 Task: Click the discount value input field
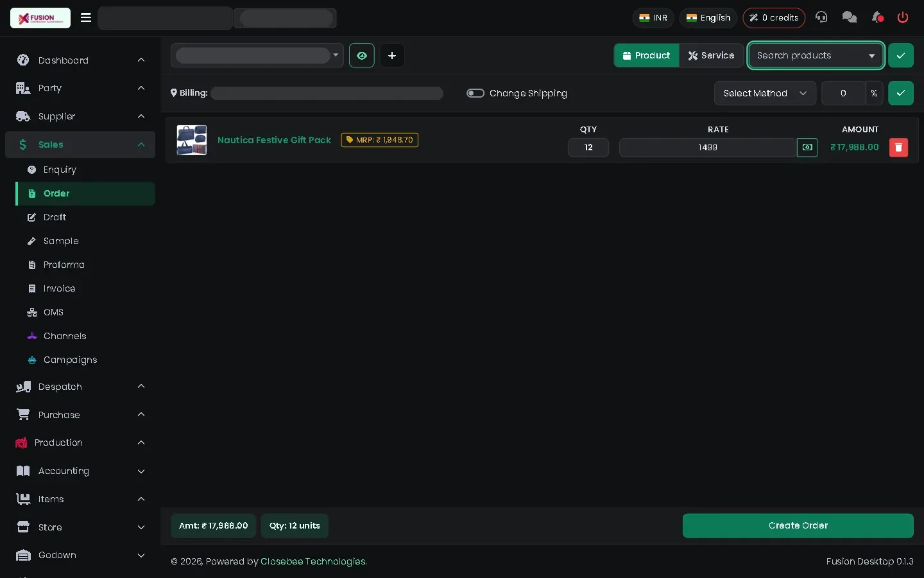843,93
